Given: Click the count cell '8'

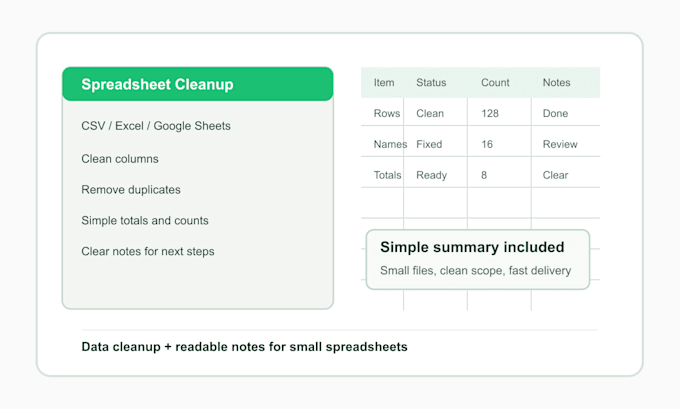Looking at the screenshot, I should [x=484, y=175].
